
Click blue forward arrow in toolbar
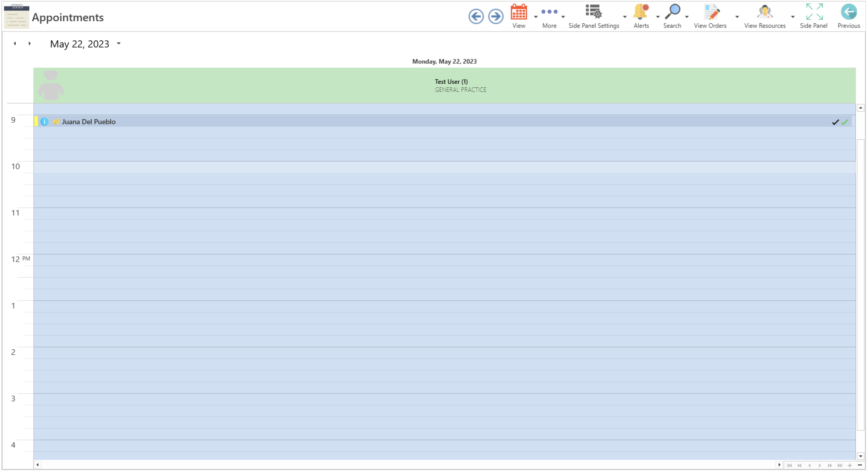[496, 16]
